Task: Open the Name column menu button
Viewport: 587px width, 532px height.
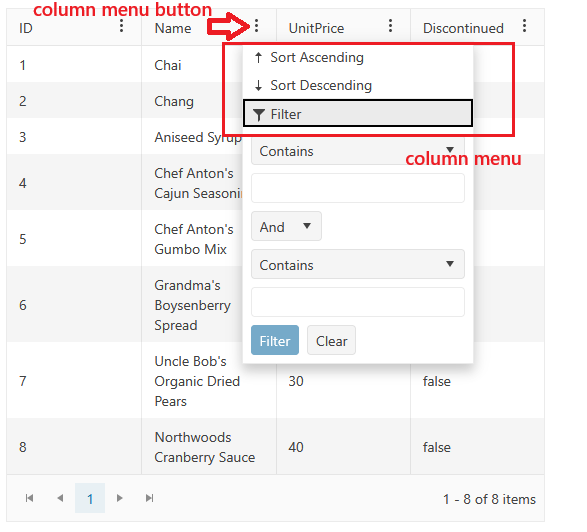Action: pos(256,26)
